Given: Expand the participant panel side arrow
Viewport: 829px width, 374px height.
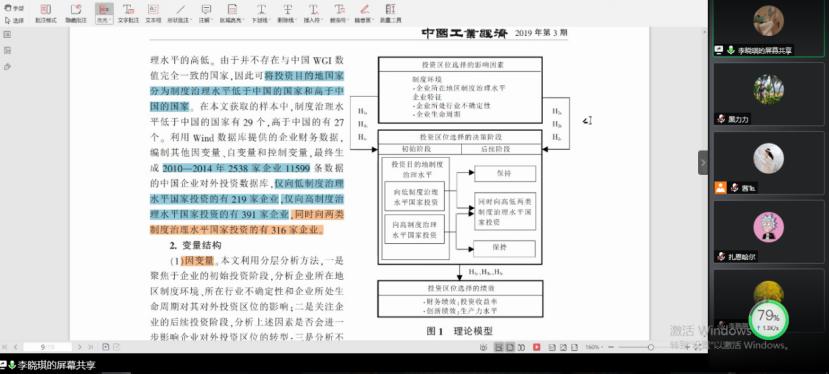Looking at the screenshot, I should 703,162.
